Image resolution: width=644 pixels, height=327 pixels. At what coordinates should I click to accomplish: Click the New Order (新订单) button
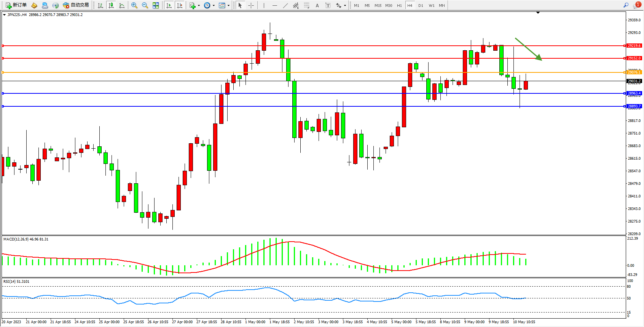pos(16,5)
